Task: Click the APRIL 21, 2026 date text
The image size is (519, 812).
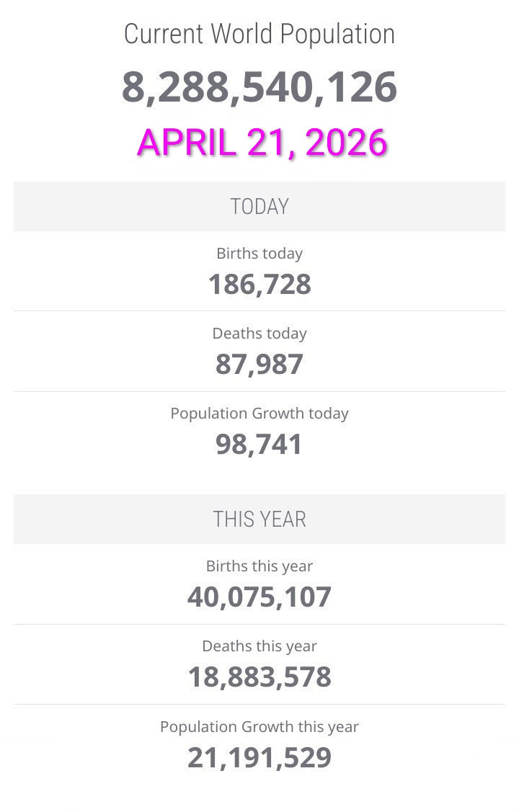Action: pyautogui.click(x=262, y=142)
